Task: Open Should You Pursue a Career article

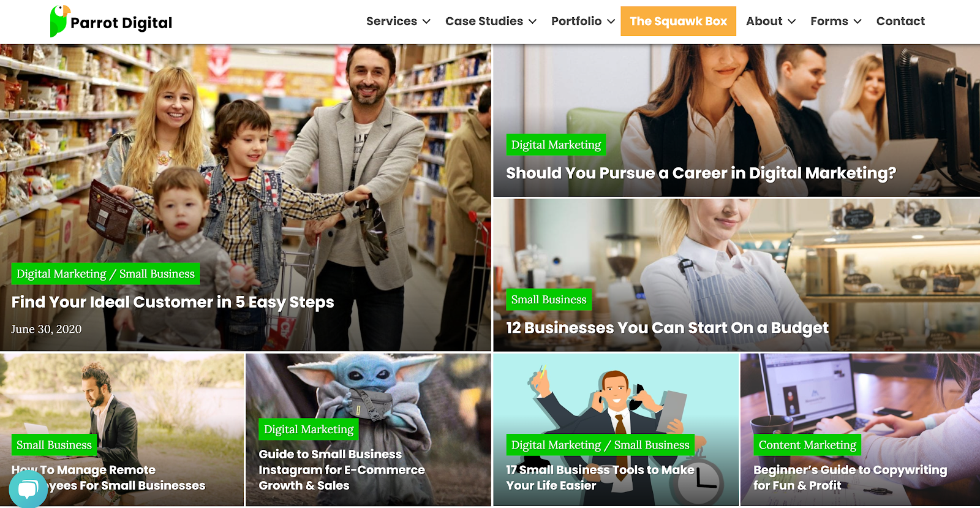Action: (701, 173)
